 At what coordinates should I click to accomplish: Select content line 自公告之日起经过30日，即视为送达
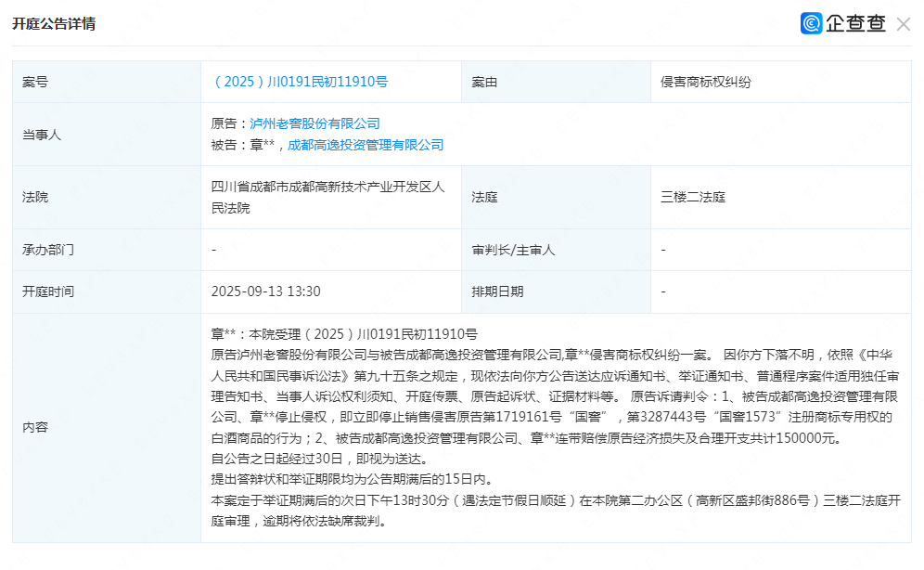319,459
